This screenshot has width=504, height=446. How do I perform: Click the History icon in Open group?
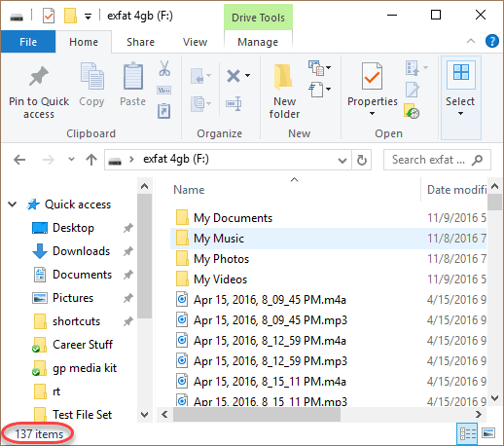click(412, 111)
